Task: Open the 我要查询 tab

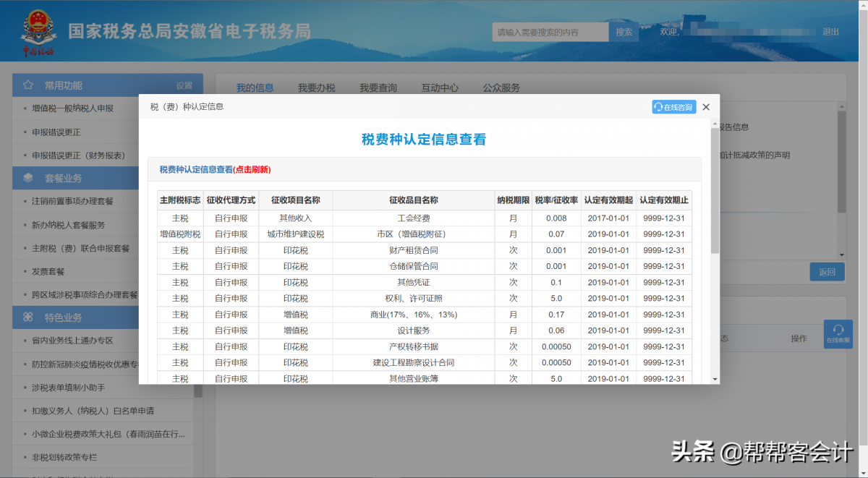Action: point(378,88)
